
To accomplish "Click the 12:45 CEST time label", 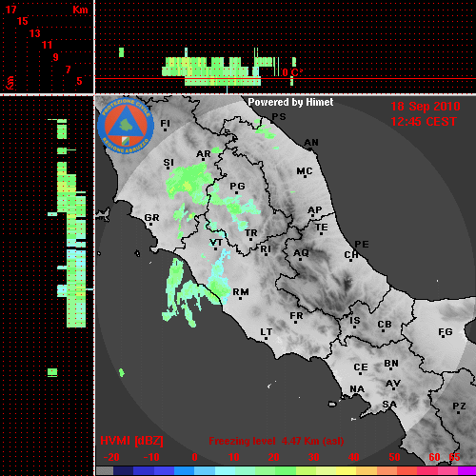I will 424,122.
